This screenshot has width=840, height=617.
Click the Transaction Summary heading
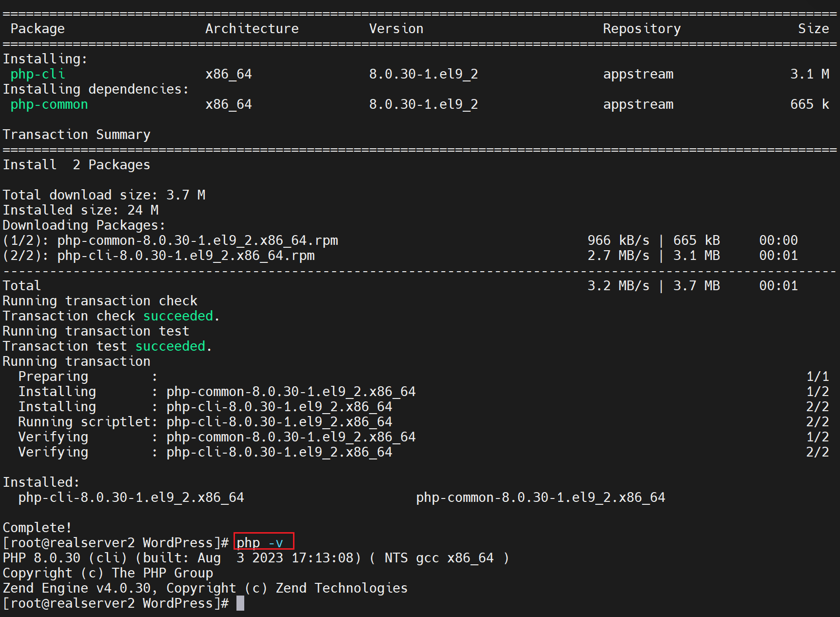77,135
